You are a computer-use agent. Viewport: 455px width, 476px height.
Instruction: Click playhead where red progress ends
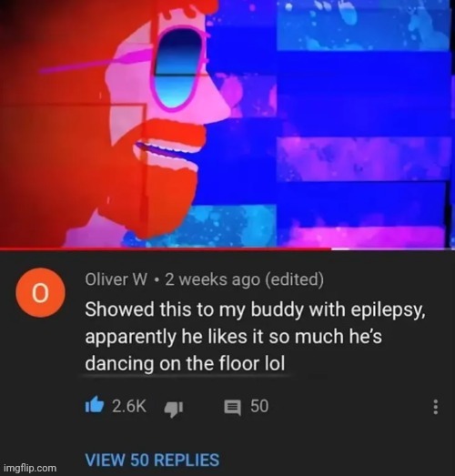331,249
